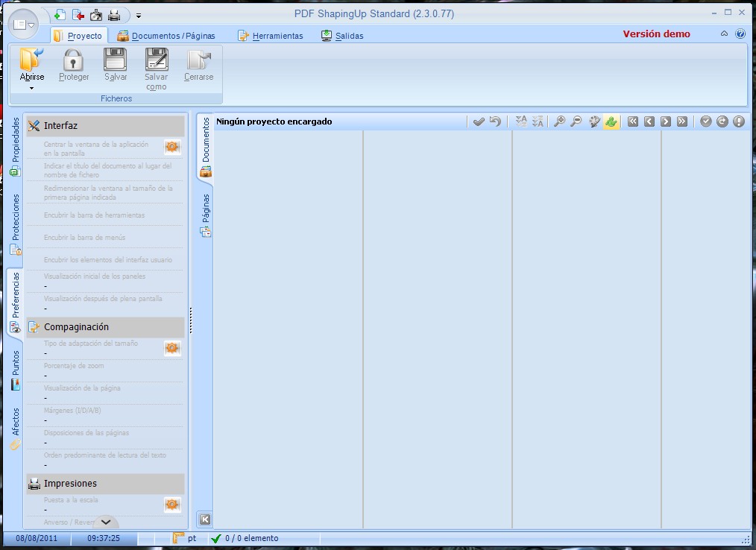Click the new document icon with green plus

(x=60, y=15)
